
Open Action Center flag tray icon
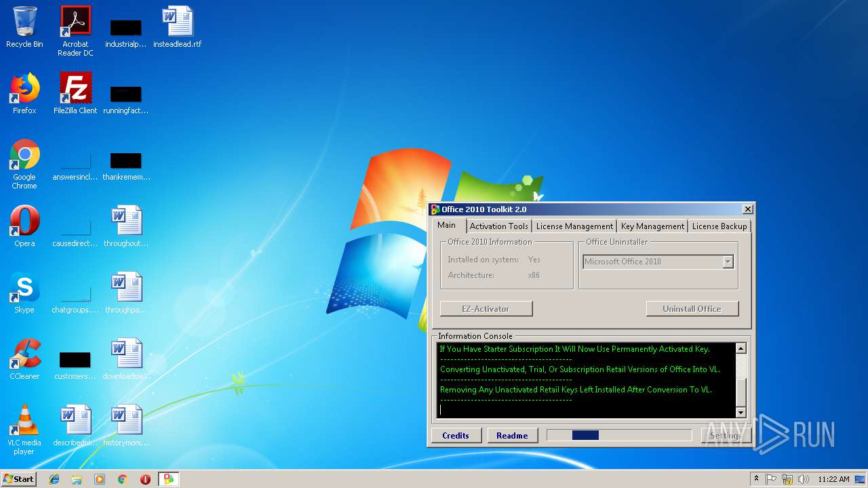pos(771,479)
